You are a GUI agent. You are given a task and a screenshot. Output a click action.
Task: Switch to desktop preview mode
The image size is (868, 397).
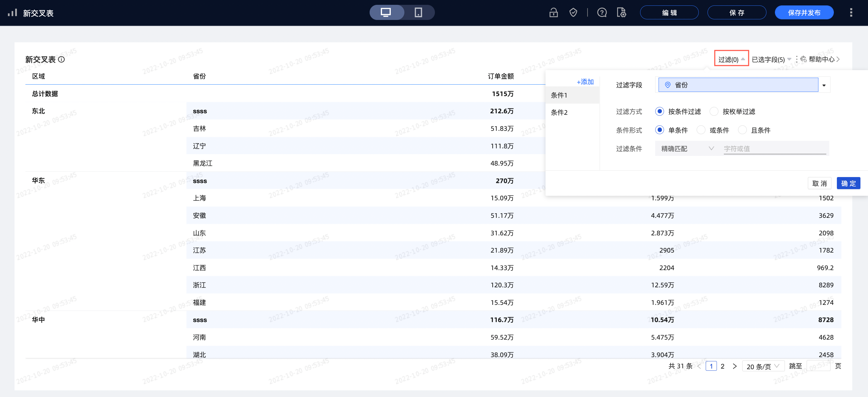[386, 12]
